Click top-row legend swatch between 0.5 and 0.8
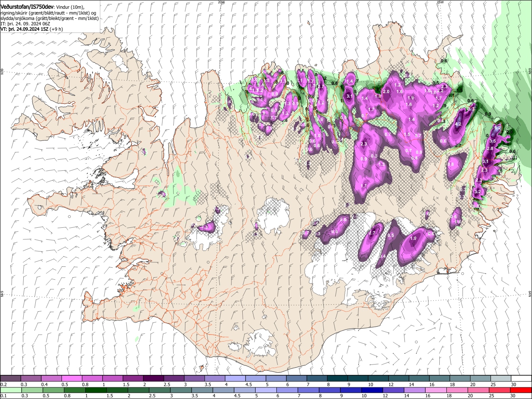The width and height of the screenshot is (532, 399). (x=72, y=378)
